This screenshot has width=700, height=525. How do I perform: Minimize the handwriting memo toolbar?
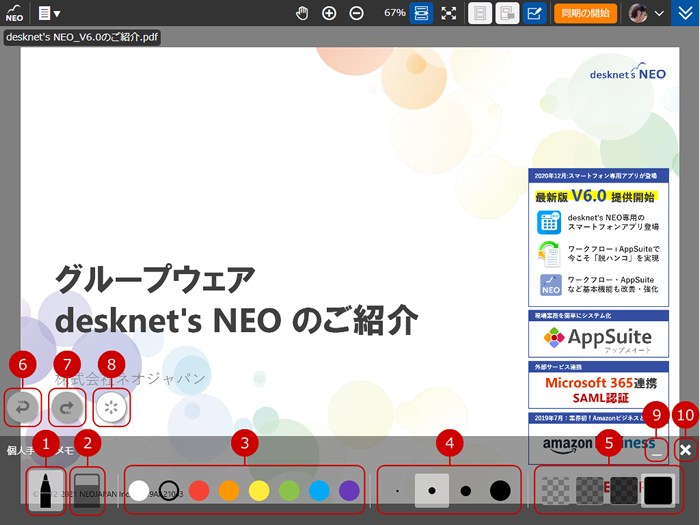coord(656,452)
